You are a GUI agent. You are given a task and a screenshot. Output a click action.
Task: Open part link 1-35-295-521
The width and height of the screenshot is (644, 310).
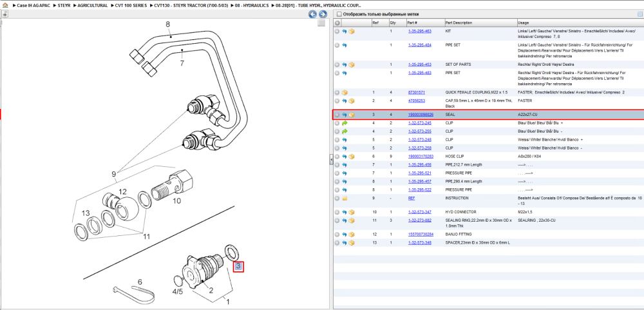(419, 173)
